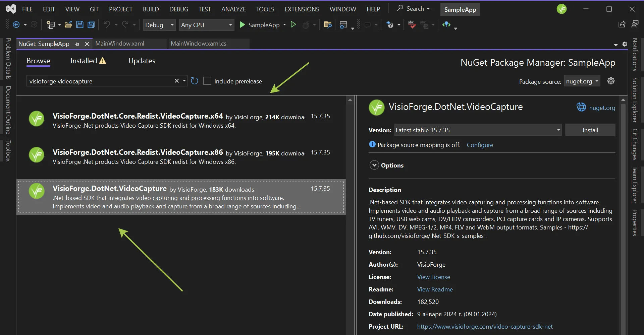Pin the NuGet: SampleApp tab
Image resolution: width=644 pixels, height=335 pixels.
[77, 44]
